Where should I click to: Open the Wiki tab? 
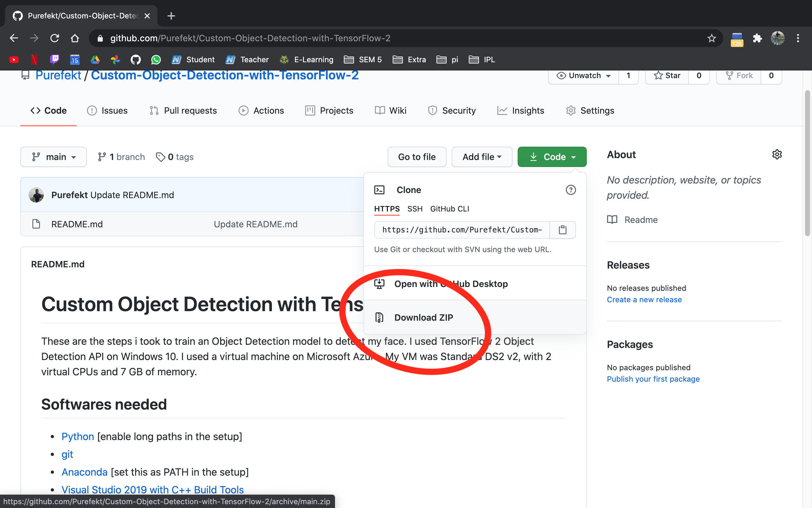tap(390, 110)
